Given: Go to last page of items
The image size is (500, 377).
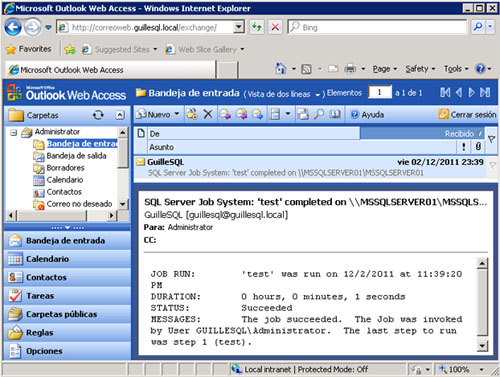Looking at the screenshot, I should point(485,92).
